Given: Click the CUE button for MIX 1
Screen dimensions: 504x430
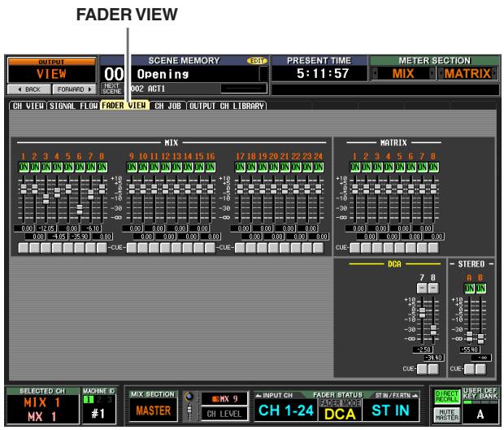Looking at the screenshot, I should (x=24, y=248).
